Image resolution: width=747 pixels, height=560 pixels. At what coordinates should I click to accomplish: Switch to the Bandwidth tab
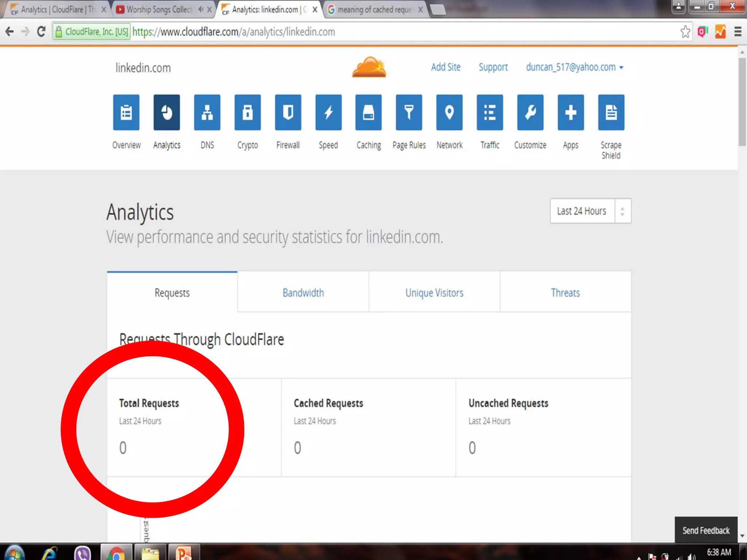coord(303,292)
